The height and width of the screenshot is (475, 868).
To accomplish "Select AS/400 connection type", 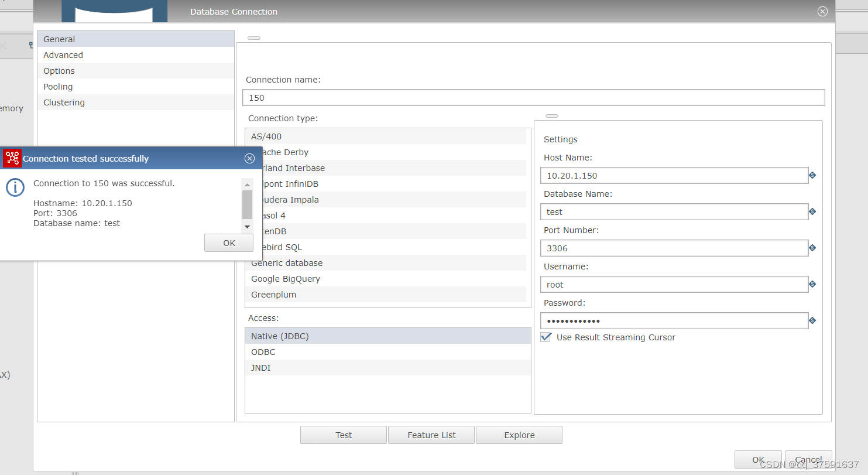I will [386, 136].
